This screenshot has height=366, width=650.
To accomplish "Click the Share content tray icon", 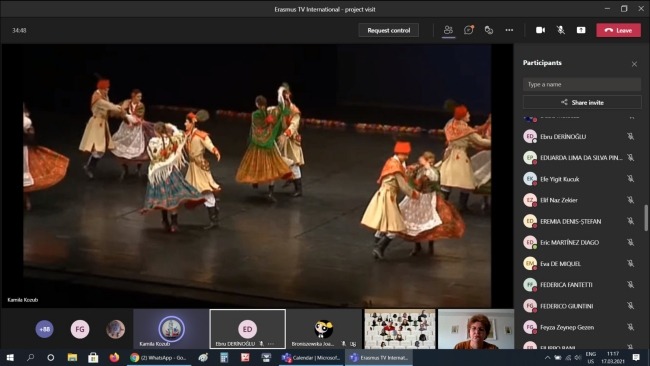I will [581, 30].
